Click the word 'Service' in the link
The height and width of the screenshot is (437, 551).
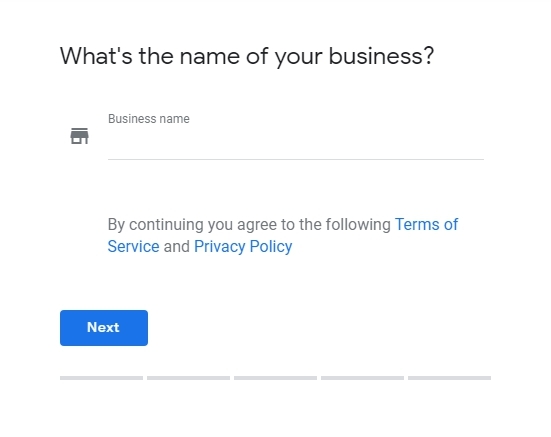(134, 246)
